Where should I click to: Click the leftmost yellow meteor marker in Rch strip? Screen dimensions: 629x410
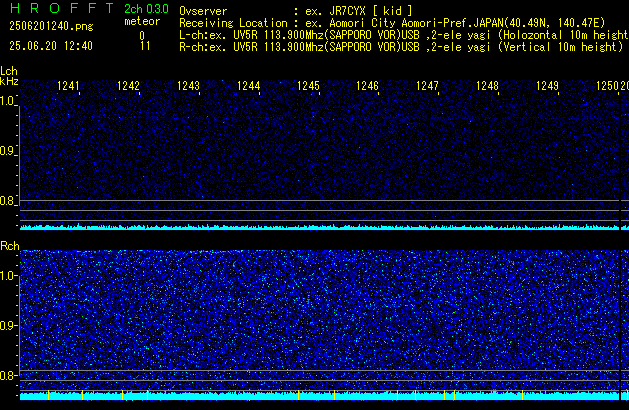point(49,395)
